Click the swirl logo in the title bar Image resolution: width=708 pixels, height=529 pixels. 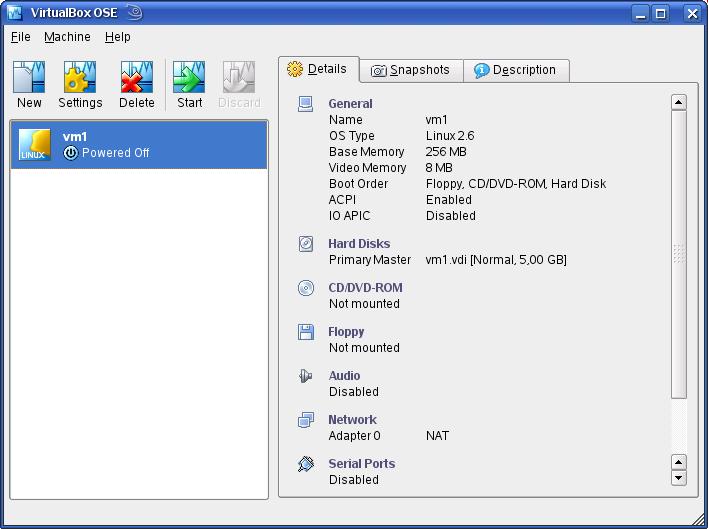135,13
